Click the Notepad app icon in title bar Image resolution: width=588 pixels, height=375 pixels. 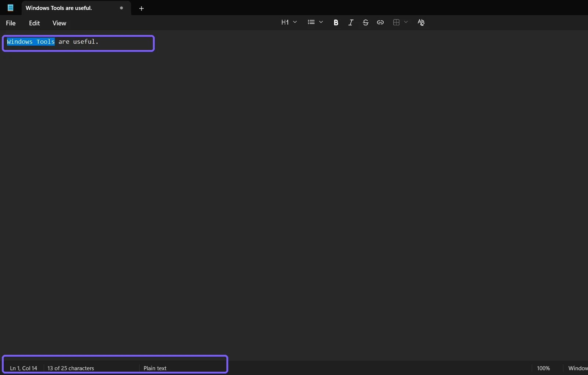click(x=10, y=8)
